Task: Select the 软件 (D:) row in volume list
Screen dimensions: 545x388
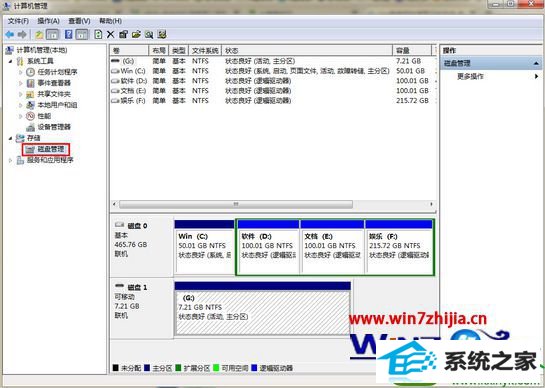Action: 273,81
